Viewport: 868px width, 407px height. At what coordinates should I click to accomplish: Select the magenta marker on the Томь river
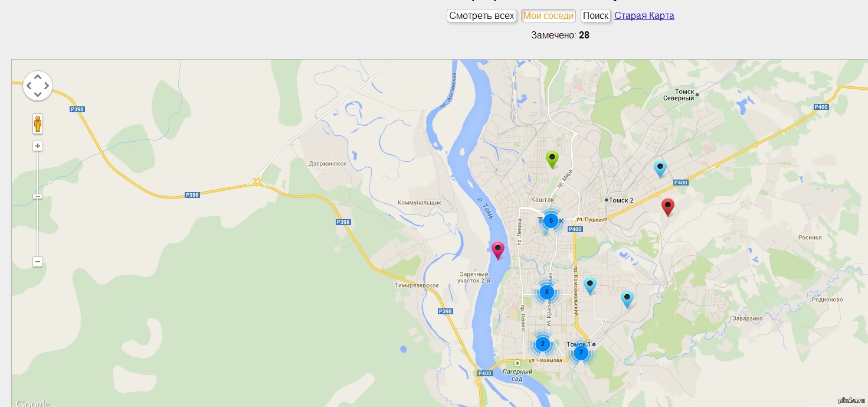pyautogui.click(x=498, y=249)
